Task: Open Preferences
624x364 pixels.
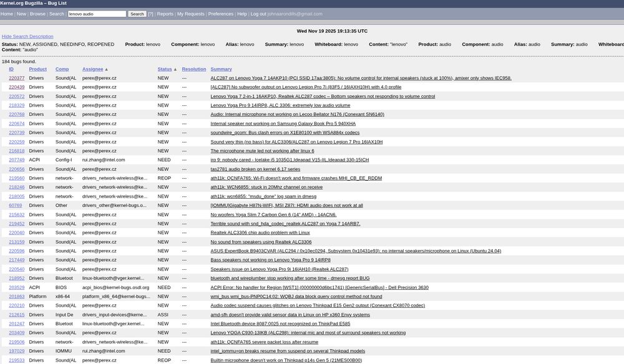Action: 220,14
